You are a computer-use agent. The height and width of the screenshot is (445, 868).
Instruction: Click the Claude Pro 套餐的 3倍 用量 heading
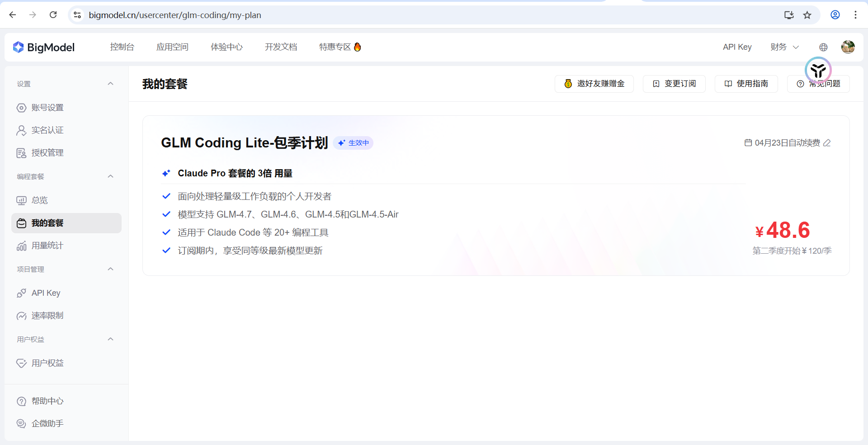pos(235,173)
